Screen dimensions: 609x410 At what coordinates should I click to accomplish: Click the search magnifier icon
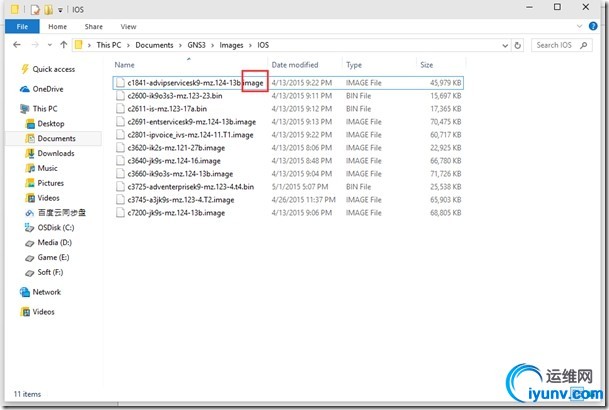[x=583, y=45]
